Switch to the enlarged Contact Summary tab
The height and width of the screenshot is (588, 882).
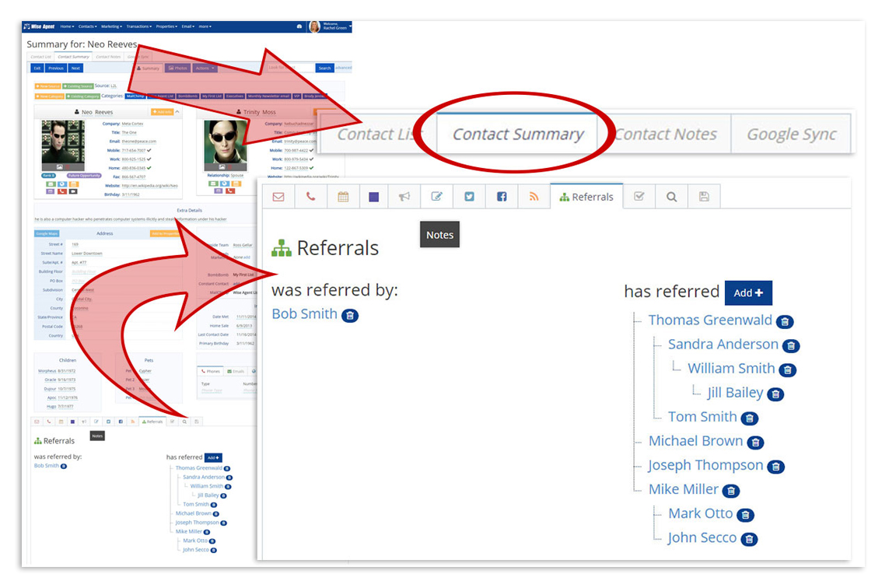(517, 134)
